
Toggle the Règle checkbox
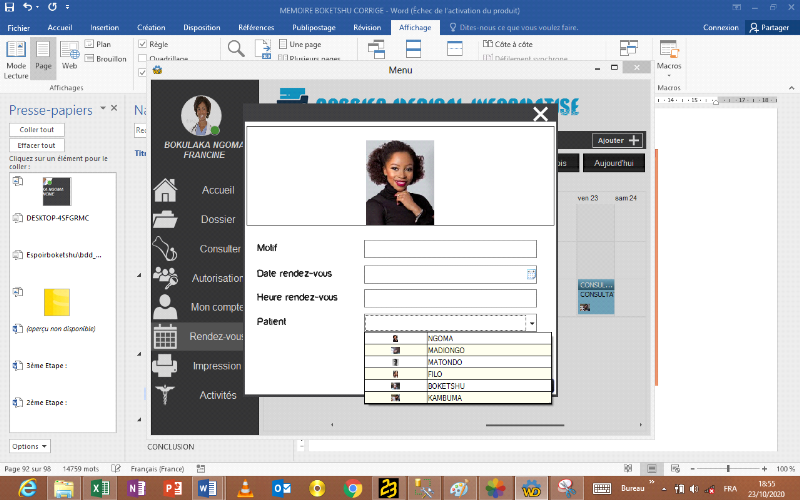143,44
